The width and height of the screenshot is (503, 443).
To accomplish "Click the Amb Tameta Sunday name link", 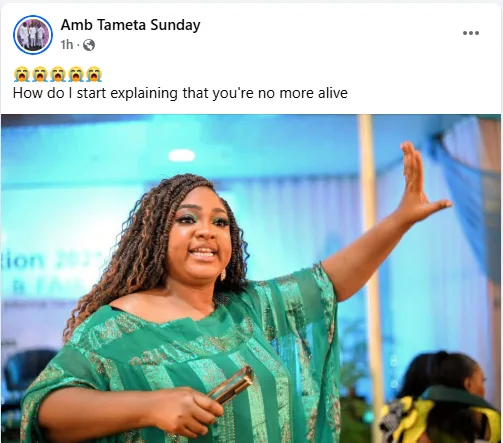I will [x=130, y=25].
